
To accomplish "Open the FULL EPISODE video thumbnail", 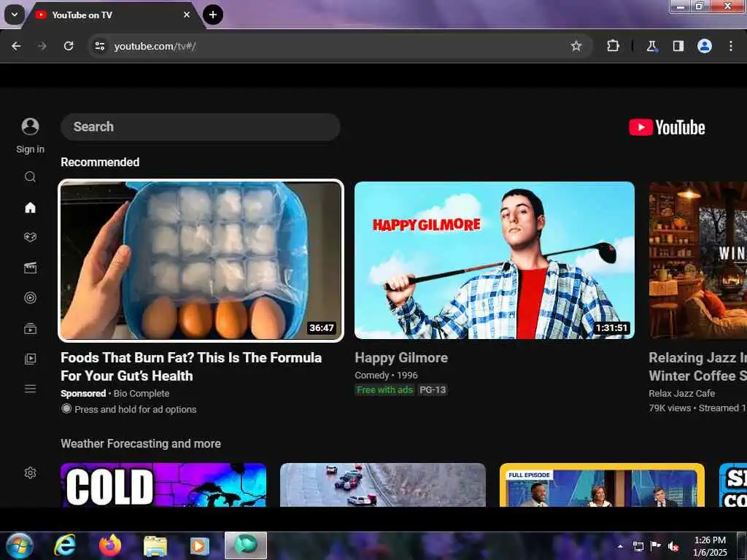I will 602,485.
